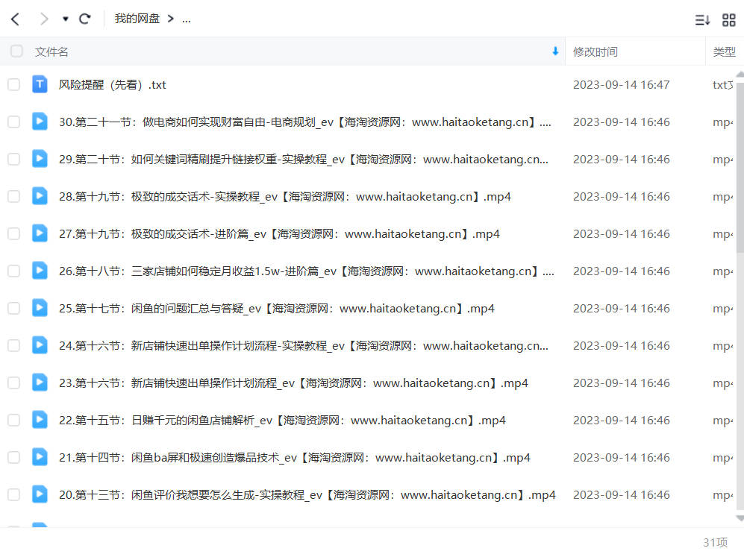
Task: Click the vertical scrollbar thumb
Action: point(740,166)
